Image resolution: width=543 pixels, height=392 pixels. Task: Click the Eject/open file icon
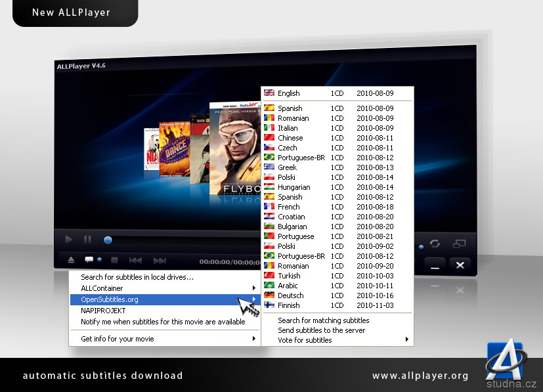71,260
